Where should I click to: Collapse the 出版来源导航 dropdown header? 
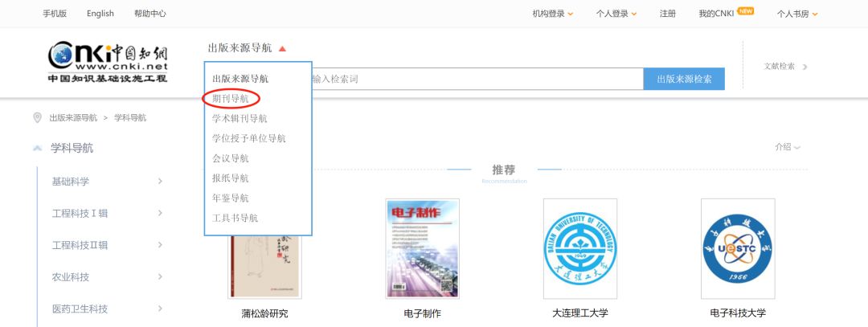pyautogui.click(x=247, y=48)
